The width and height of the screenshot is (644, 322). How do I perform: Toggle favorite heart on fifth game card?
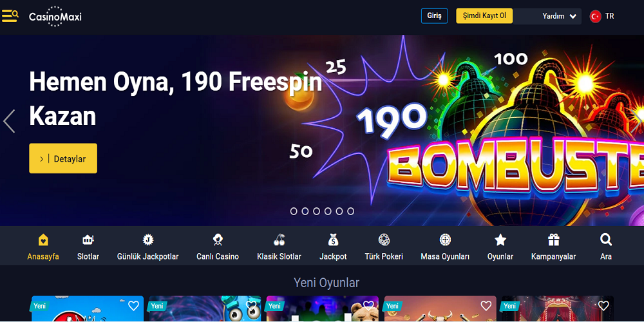click(603, 305)
